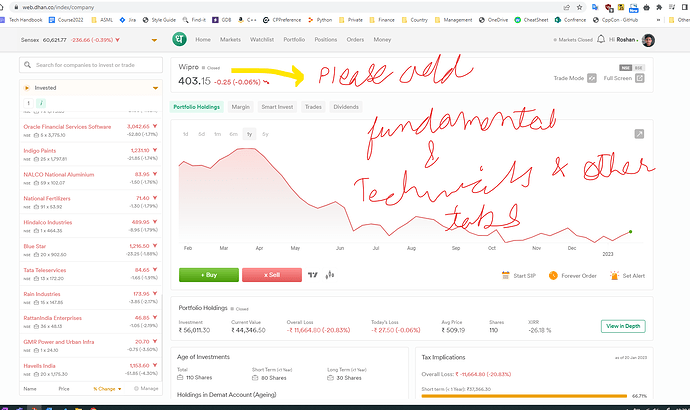
Task: Click Manage in watchlist footer
Action: pos(146,388)
